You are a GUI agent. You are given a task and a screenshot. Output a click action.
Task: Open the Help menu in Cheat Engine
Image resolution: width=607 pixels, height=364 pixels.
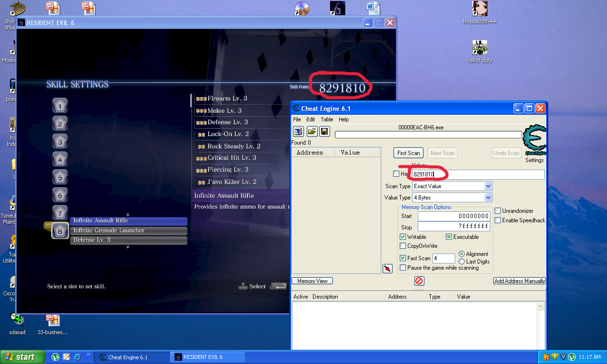coord(344,119)
